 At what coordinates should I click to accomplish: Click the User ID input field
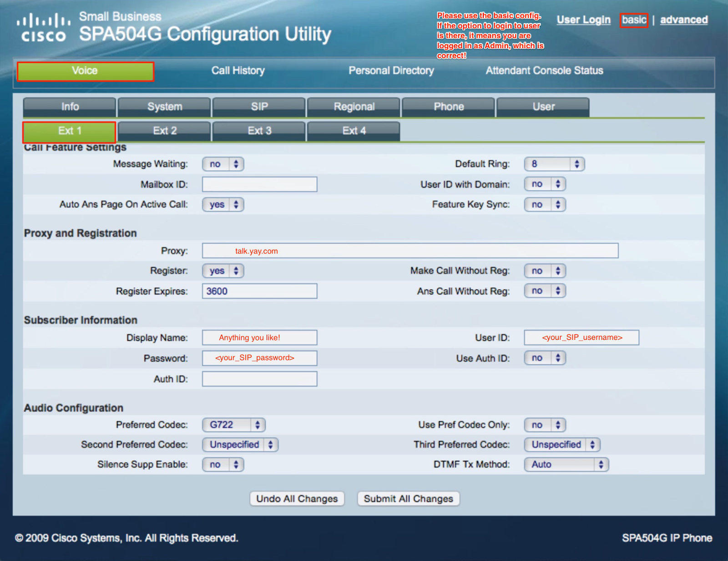point(581,338)
